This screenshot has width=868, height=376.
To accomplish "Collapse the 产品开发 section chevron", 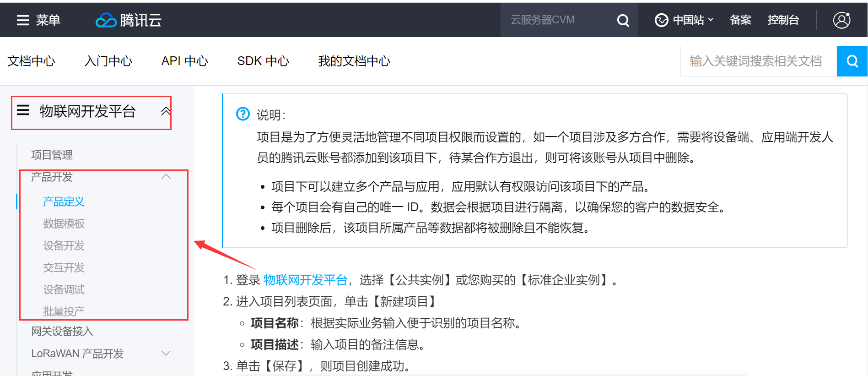I will coord(166,177).
